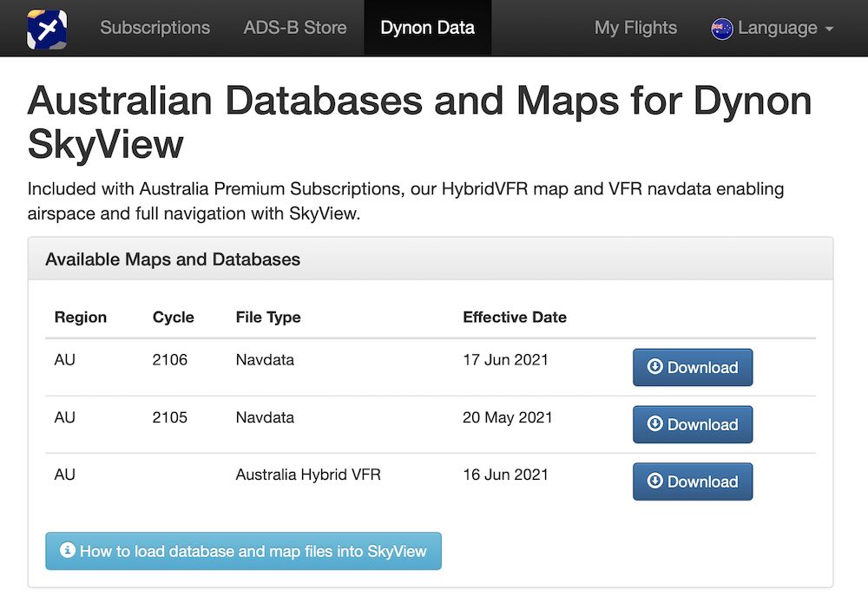The image size is (868, 616).
Task: Click the Effective Date column header
Action: (515, 318)
